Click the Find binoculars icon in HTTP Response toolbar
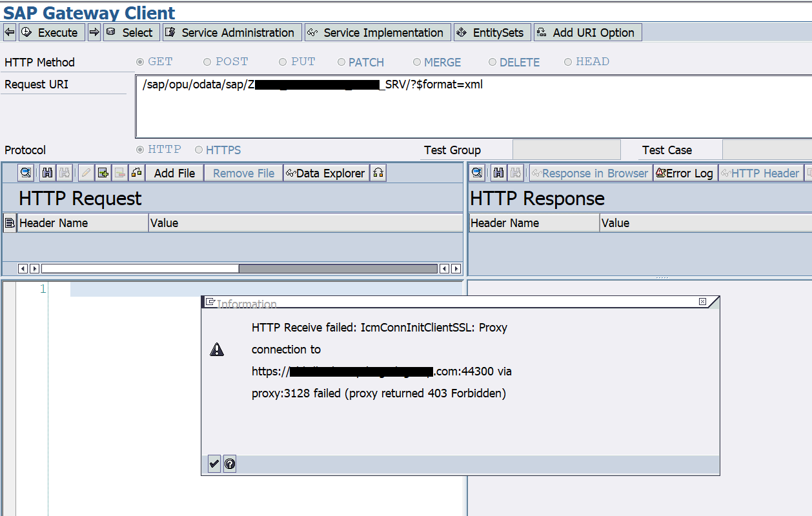Screen dimensions: 812x516 (x=499, y=173)
